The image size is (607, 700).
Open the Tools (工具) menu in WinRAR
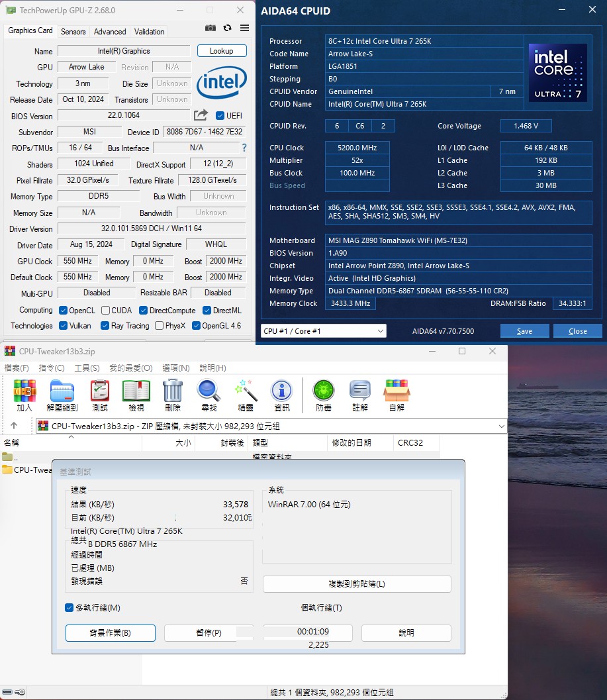click(87, 368)
